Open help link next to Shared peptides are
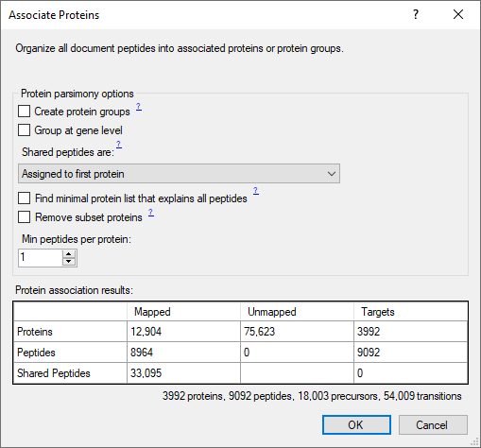This screenshot has height=448, width=481. pyautogui.click(x=119, y=145)
